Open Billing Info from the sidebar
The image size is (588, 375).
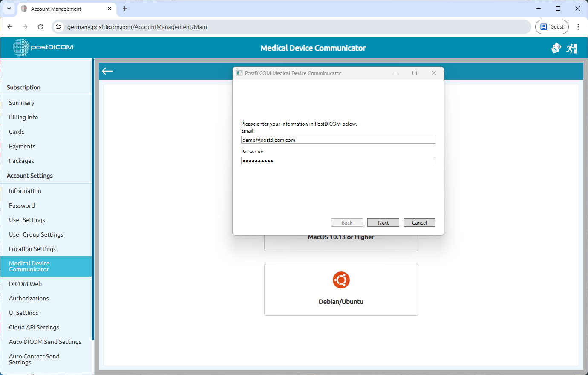pos(23,117)
